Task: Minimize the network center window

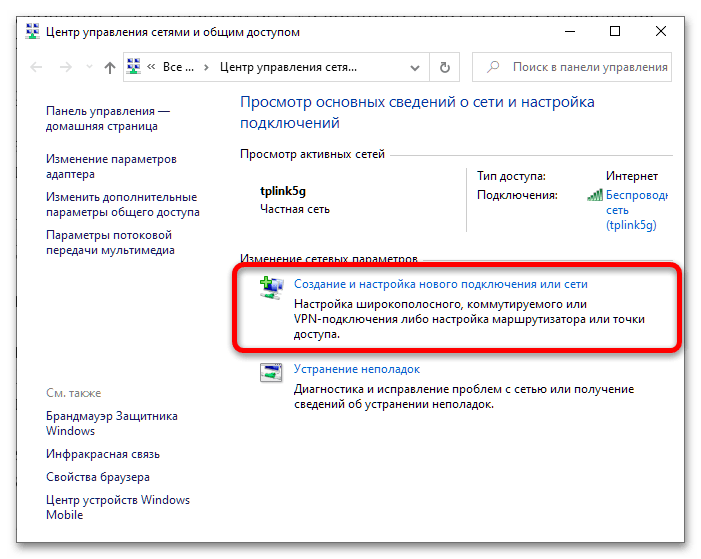Action: pos(570,31)
